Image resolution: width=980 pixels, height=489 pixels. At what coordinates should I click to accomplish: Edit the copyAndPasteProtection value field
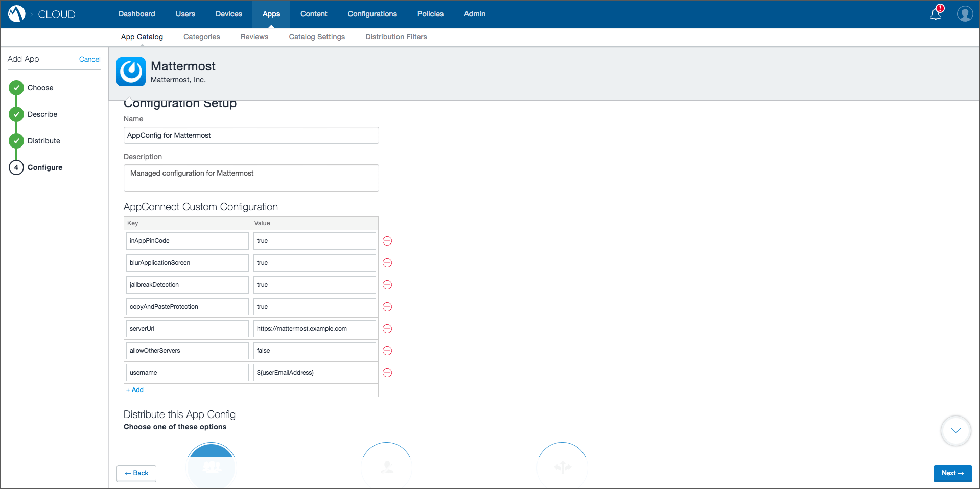(315, 307)
